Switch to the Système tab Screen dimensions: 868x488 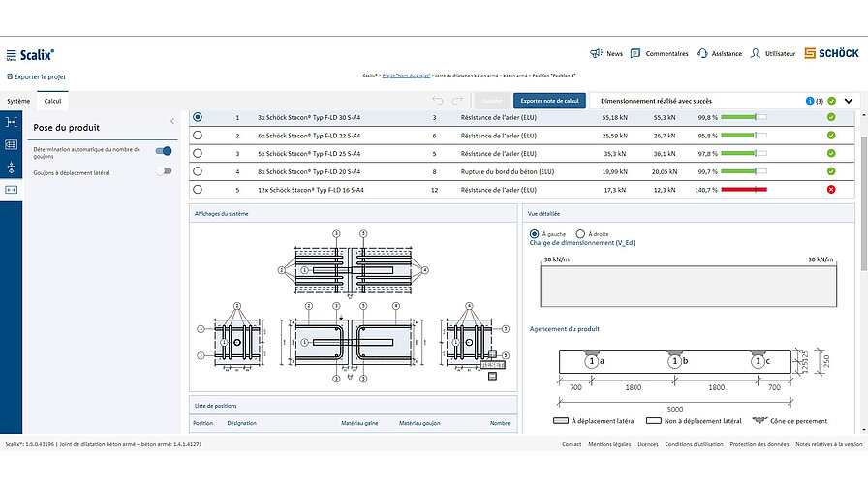point(18,101)
